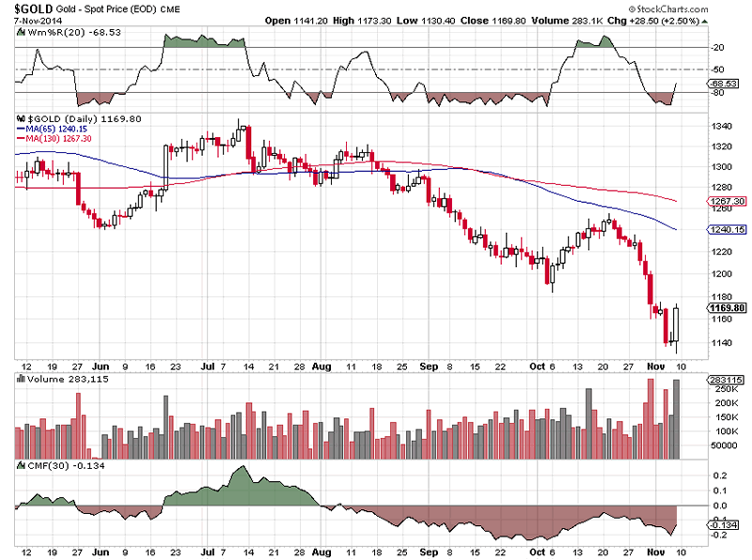This screenshot has width=752, height=560.
Task: Click the 'Low 1130.40' header value
Action: pyautogui.click(x=426, y=21)
